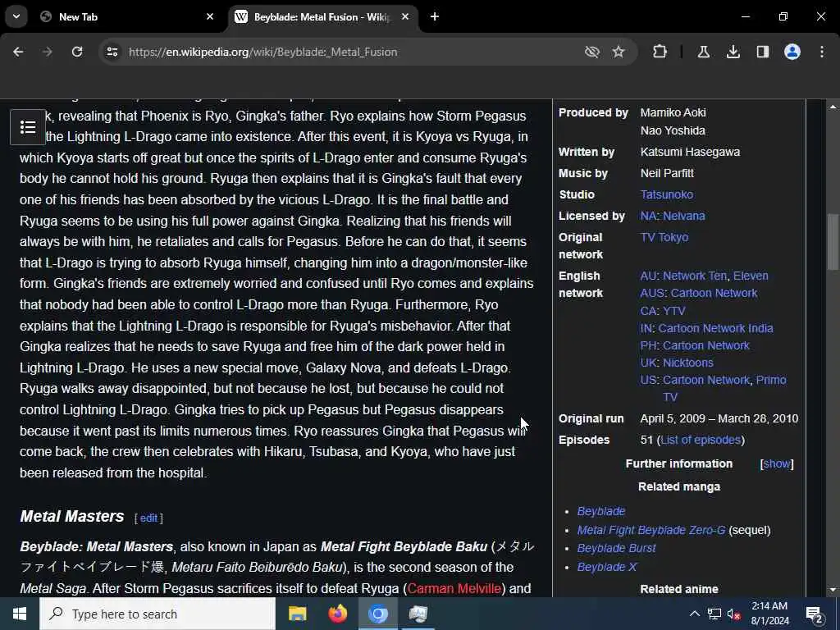Click the Neil Parfitt music credit
Viewport: 840px width, 630px height.
coord(667,174)
